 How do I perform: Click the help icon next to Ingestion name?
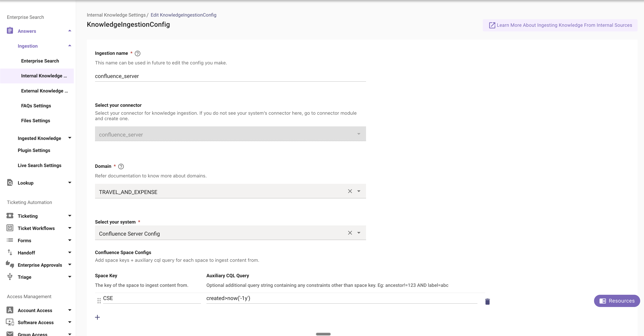(x=138, y=53)
